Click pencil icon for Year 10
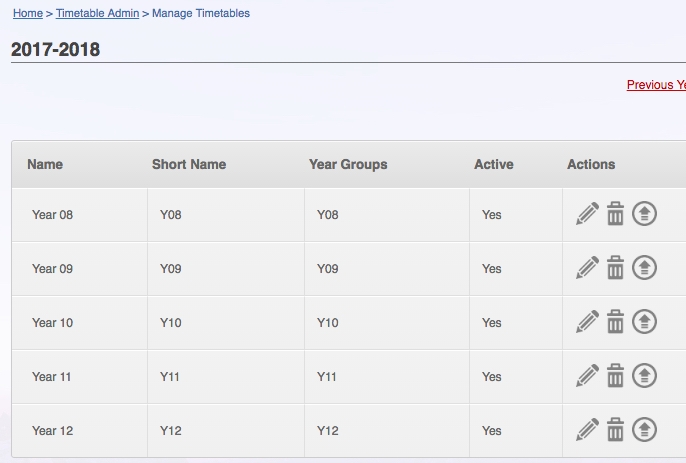Image resolution: width=686 pixels, height=463 pixels. point(587,322)
